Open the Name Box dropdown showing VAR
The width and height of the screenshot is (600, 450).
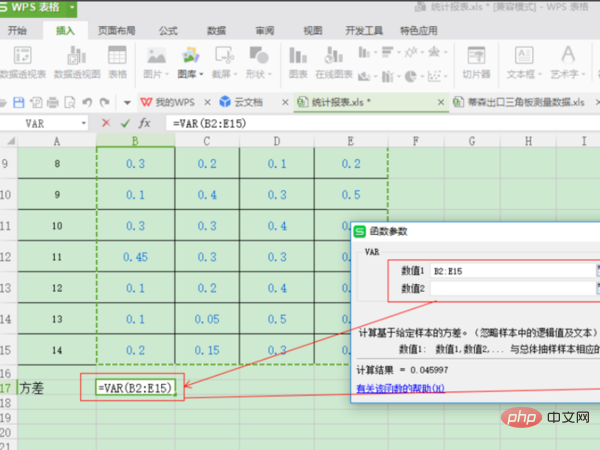[x=83, y=123]
